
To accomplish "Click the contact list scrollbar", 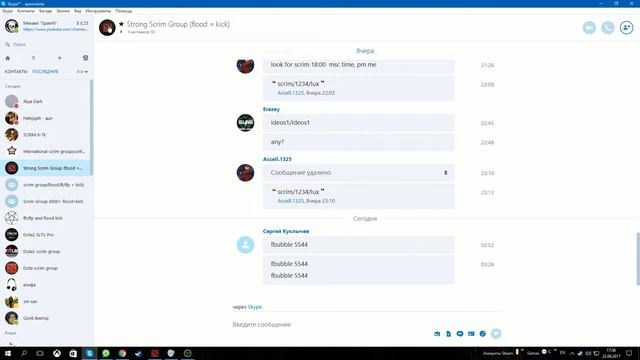I will point(91,127).
